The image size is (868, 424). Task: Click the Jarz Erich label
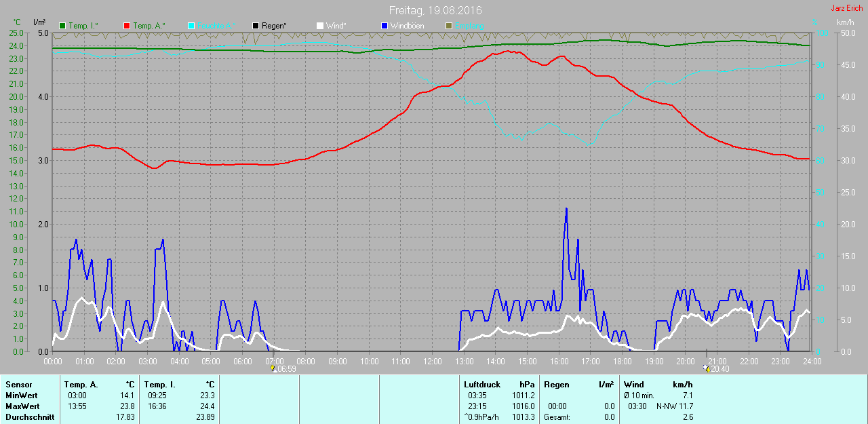click(x=847, y=8)
